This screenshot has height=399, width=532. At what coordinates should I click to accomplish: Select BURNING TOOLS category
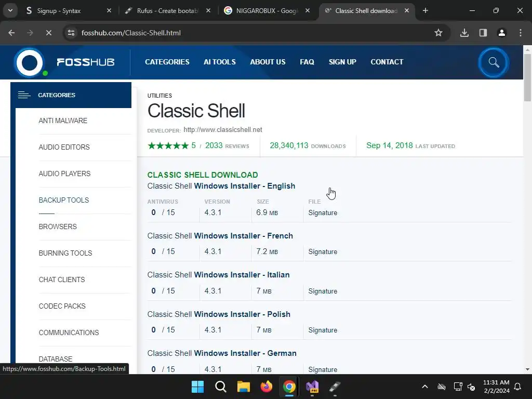coord(65,253)
